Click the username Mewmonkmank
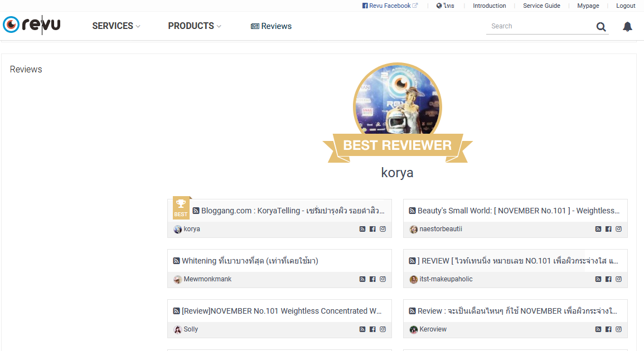Screen dimensions: 644x351 [207, 279]
